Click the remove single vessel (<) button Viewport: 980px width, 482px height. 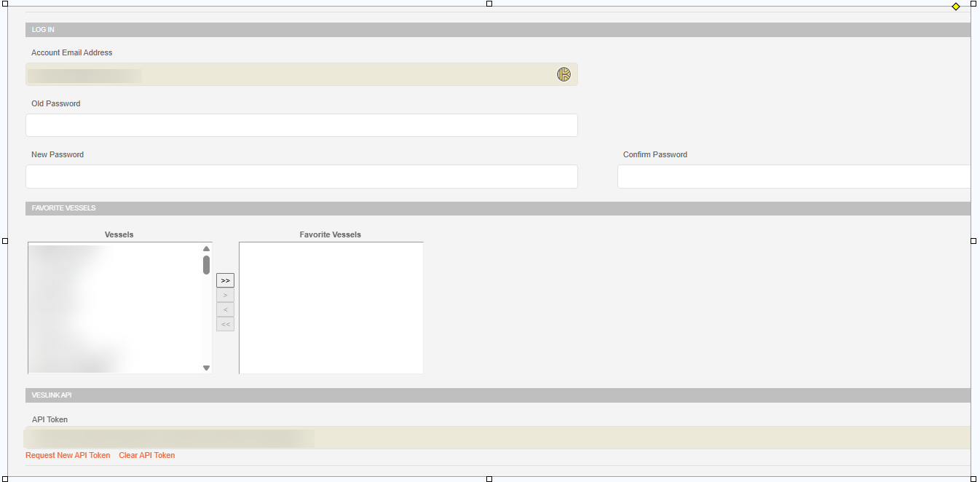click(225, 309)
